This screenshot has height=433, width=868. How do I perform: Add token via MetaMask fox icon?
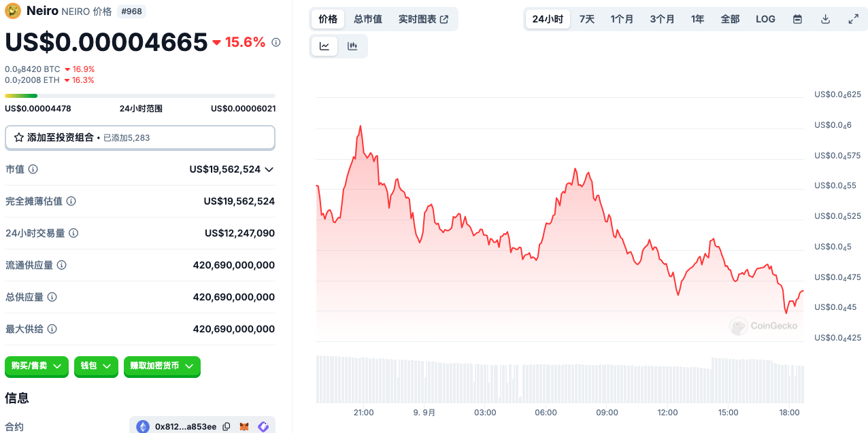pyautogui.click(x=244, y=427)
